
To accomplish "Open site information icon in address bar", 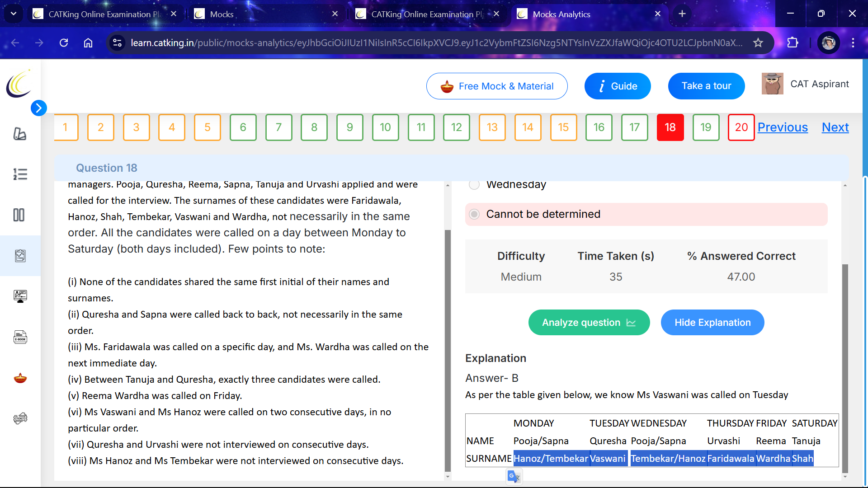I will (x=117, y=42).
